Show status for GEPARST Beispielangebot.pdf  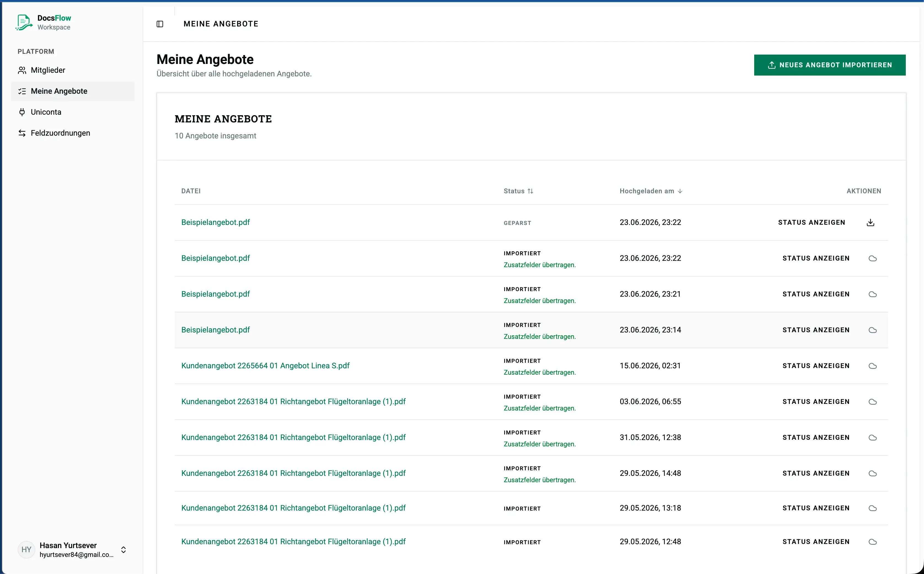tap(811, 222)
